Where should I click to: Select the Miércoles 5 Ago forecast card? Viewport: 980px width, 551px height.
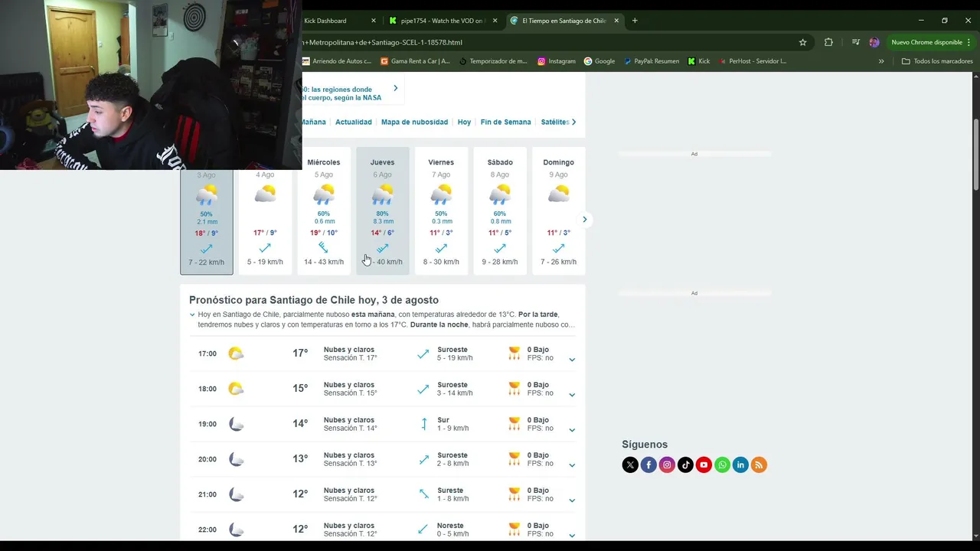pyautogui.click(x=324, y=210)
